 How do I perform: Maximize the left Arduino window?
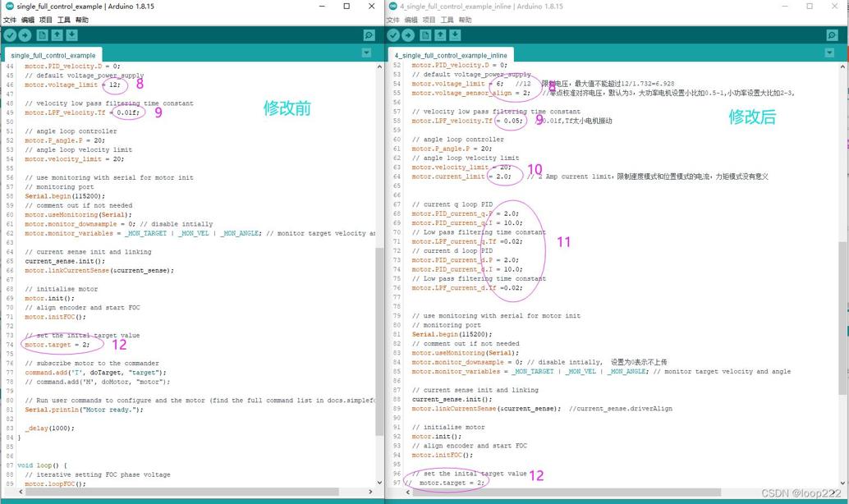(x=346, y=6)
